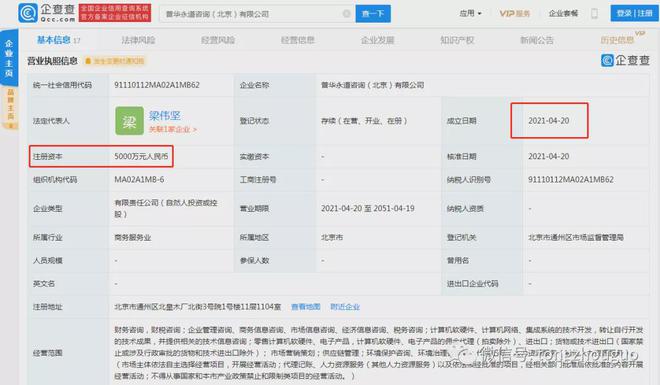Select the registered address 北京市通州区 text
This screenshot has height=385, width=660.
point(197,307)
